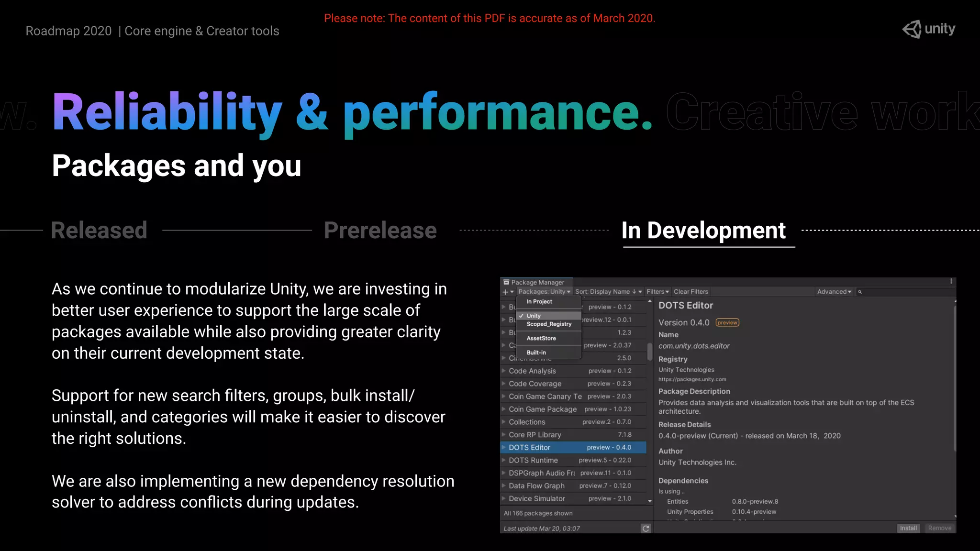Click the 'Packages and you' heading
The height and width of the screenshot is (551, 980).
click(177, 166)
